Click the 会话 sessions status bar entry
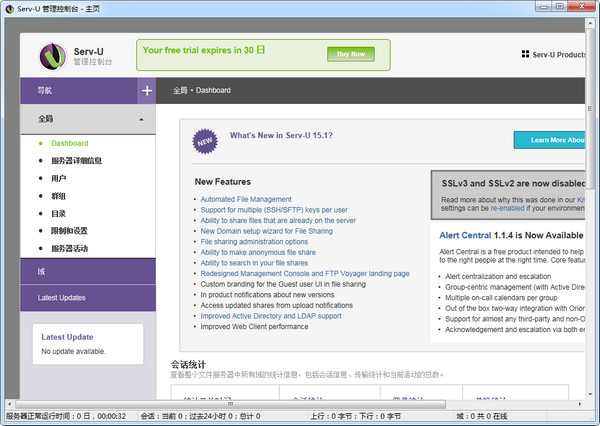The image size is (600, 426). coord(201,416)
